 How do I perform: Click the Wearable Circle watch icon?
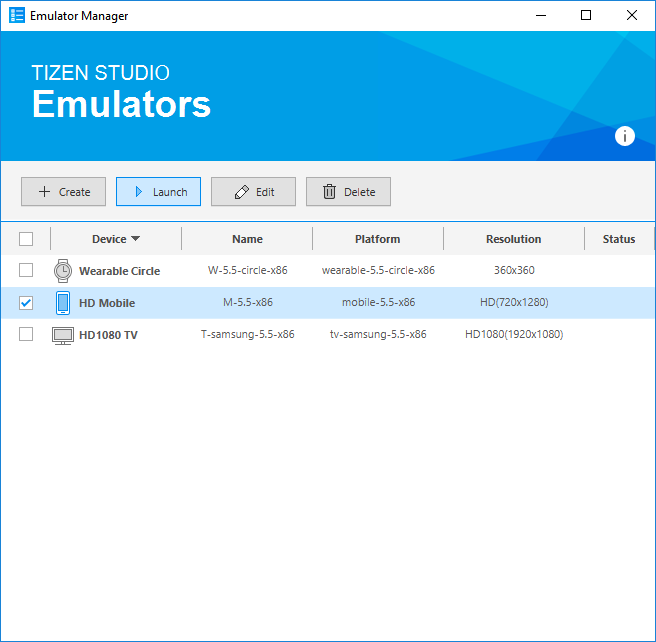(x=63, y=271)
